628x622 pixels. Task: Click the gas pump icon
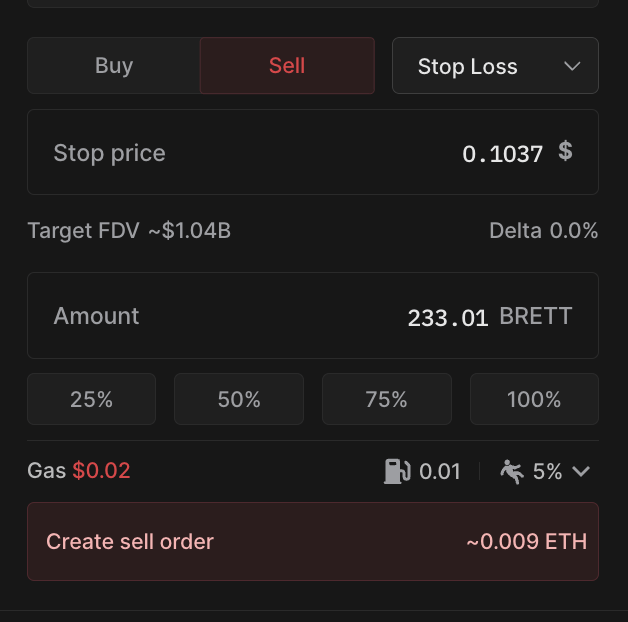pyautogui.click(x=397, y=471)
